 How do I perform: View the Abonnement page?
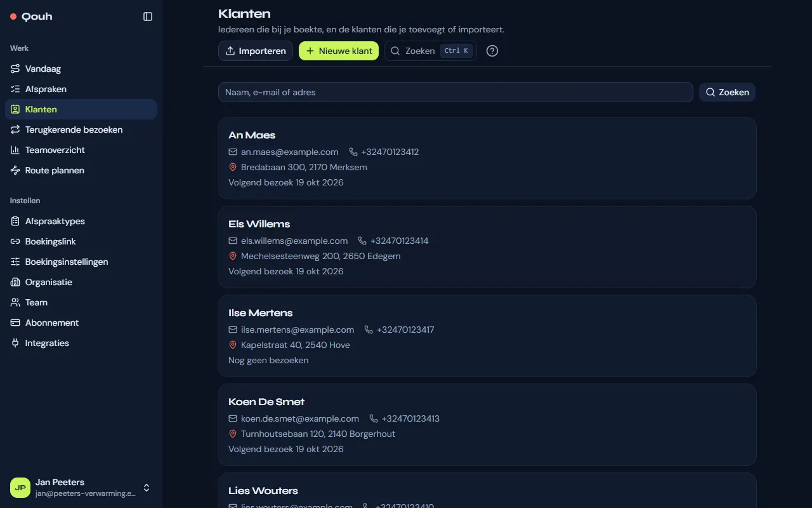pos(81,323)
